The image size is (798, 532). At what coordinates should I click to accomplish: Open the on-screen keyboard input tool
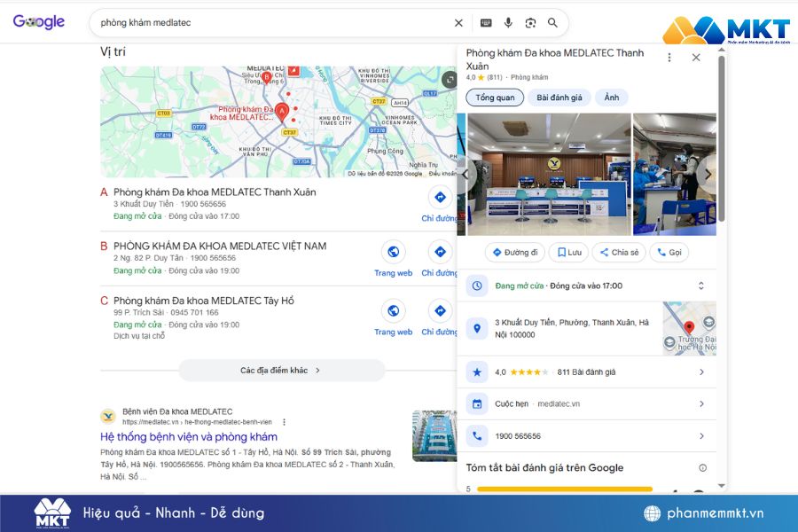tap(486, 23)
